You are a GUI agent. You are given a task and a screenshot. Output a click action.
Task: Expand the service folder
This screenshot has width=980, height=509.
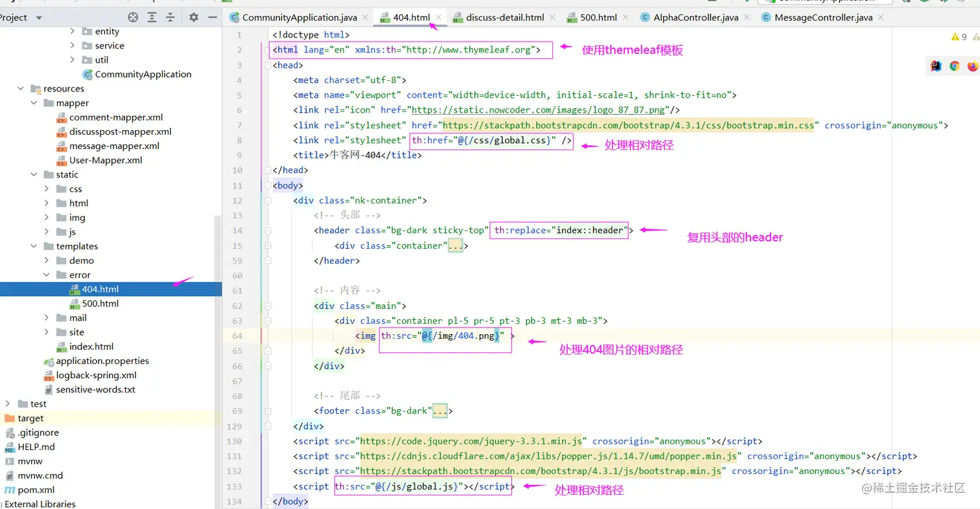point(73,45)
